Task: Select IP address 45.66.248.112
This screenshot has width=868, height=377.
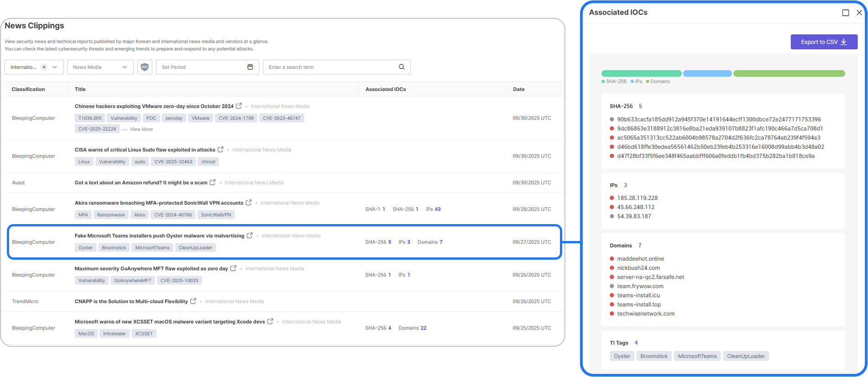Action: tap(636, 207)
